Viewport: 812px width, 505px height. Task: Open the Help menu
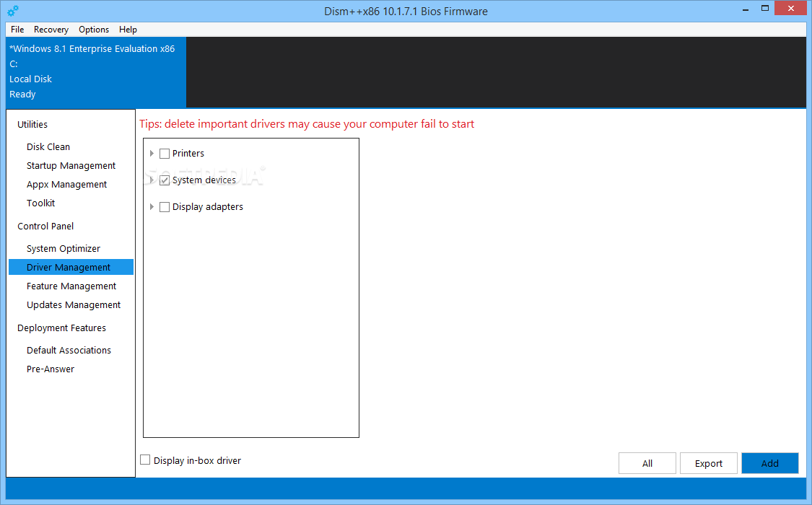pyautogui.click(x=128, y=30)
